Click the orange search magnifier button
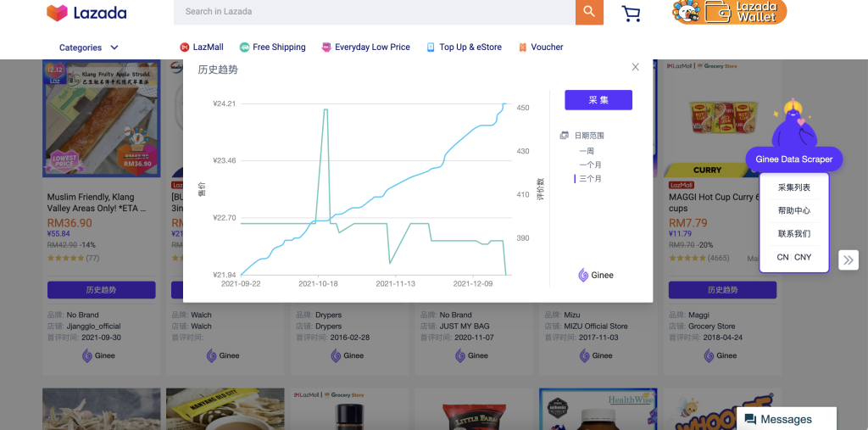 [x=590, y=12]
